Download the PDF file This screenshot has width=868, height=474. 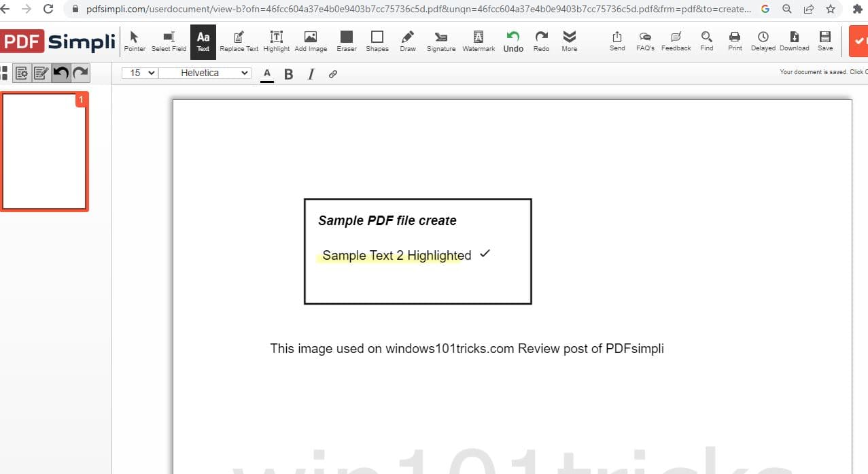click(x=795, y=41)
